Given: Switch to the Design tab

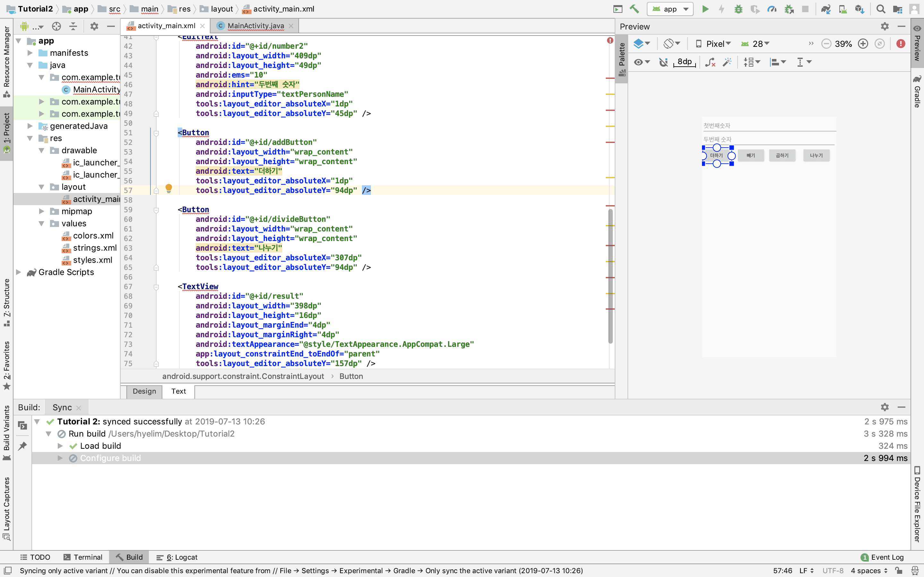Looking at the screenshot, I should coord(144,391).
